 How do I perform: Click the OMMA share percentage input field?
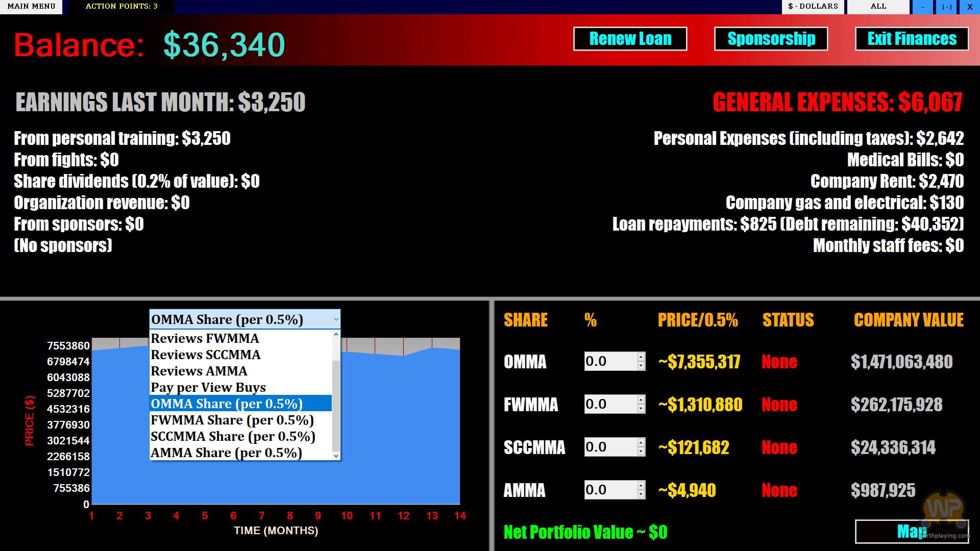pyautogui.click(x=610, y=361)
